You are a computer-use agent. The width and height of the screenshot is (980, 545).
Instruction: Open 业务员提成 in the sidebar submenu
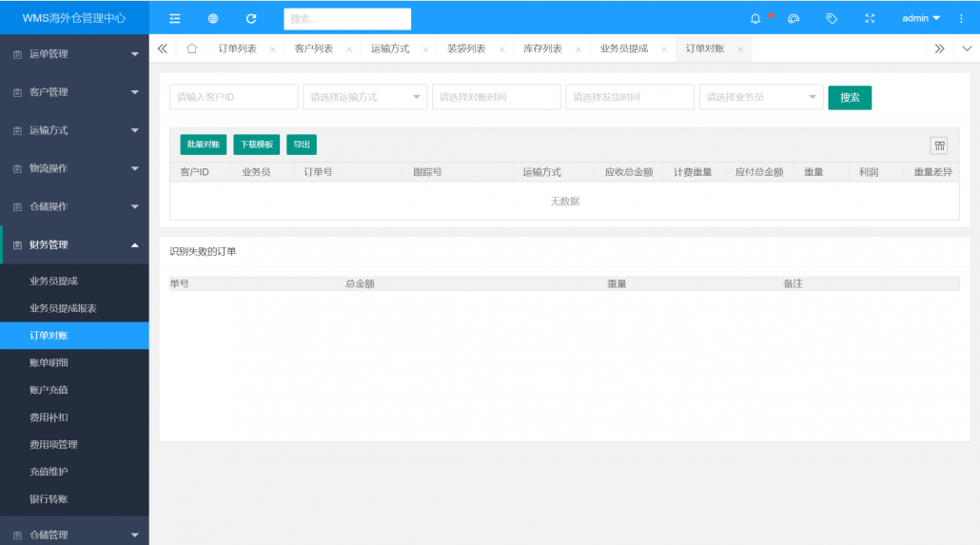point(74,282)
